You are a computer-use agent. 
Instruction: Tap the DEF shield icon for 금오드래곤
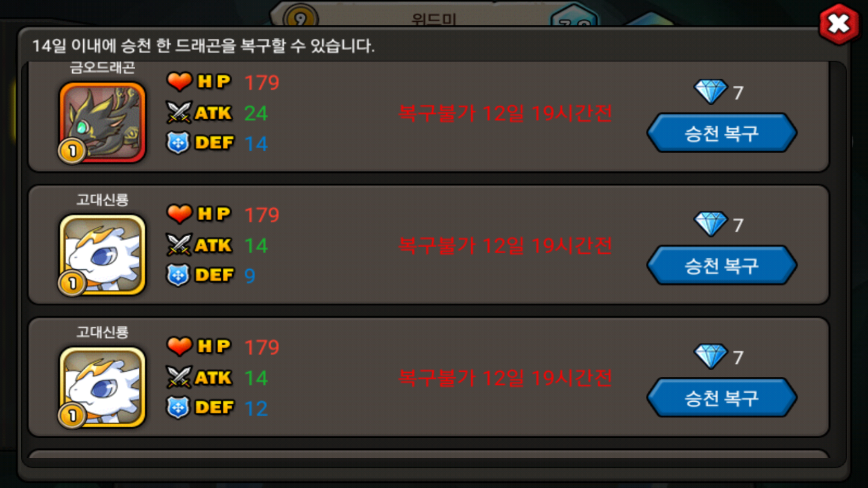pos(178,143)
